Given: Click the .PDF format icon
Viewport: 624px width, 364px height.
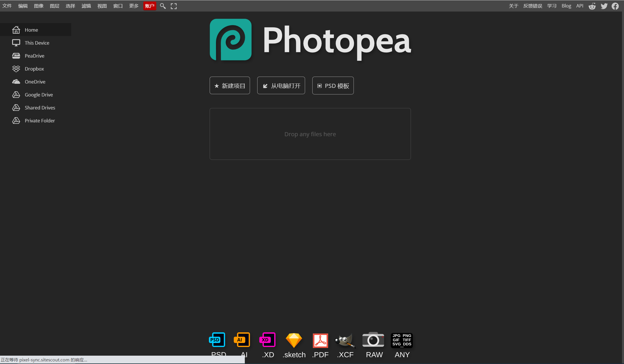Looking at the screenshot, I should (320, 340).
